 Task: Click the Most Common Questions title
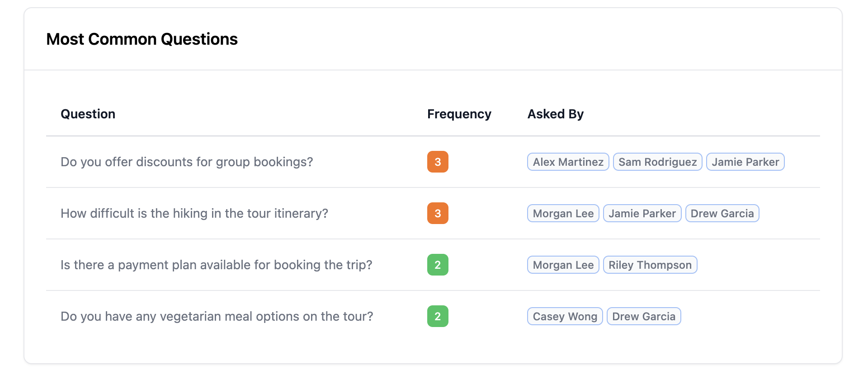tap(142, 39)
